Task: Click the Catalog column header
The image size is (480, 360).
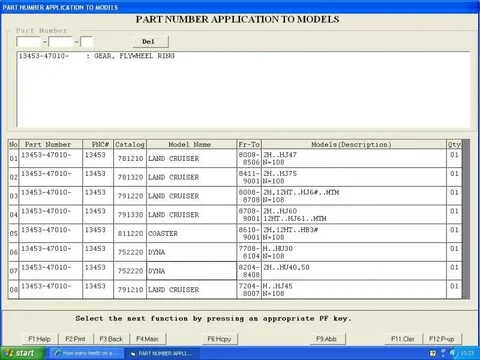Action: click(130, 144)
